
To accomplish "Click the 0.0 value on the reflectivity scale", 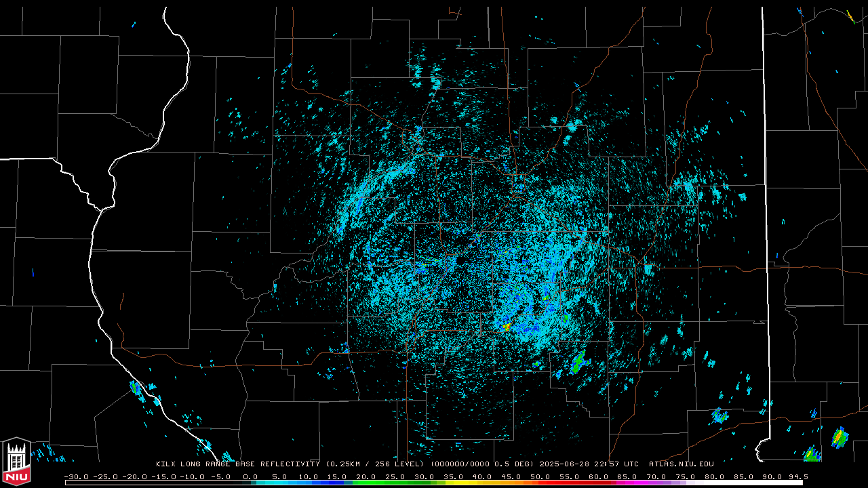I will pyautogui.click(x=250, y=476).
